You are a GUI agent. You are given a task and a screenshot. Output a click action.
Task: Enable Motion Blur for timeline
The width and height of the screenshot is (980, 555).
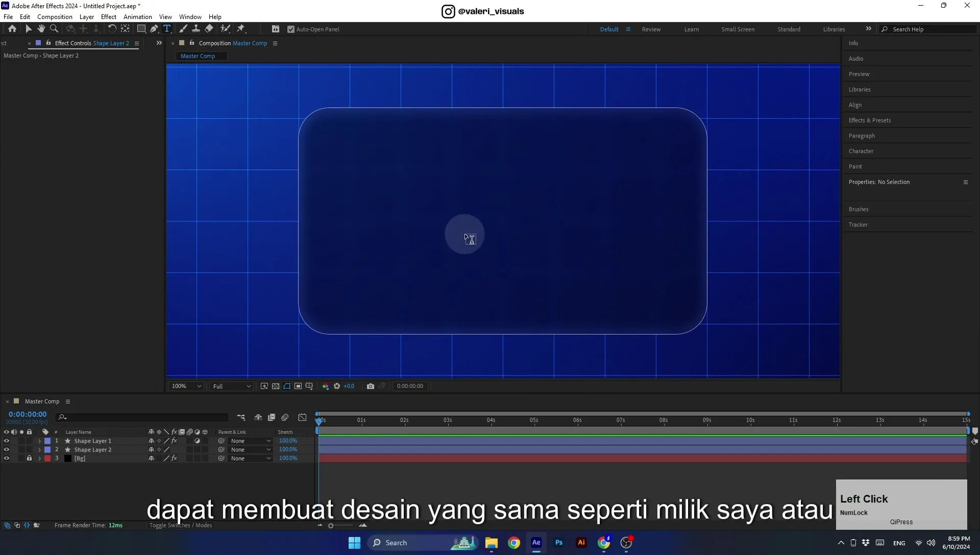pyautogui.click(x=285, y=417)
